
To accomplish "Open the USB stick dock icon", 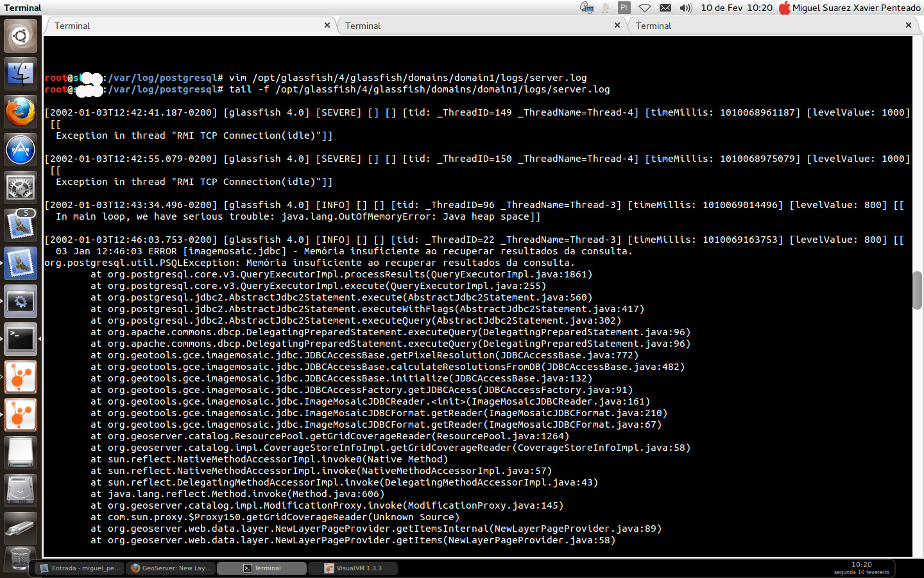I will pos(21,529).
